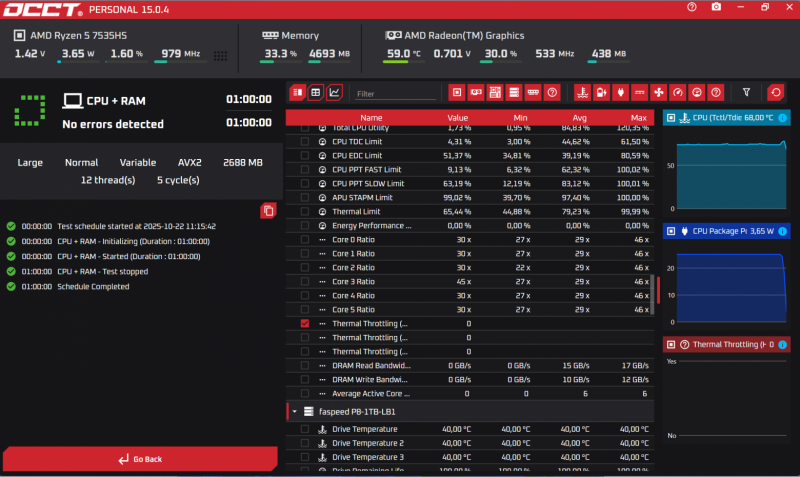Sort the table by Name column header
800x477 pixels.
coord(370,118)
